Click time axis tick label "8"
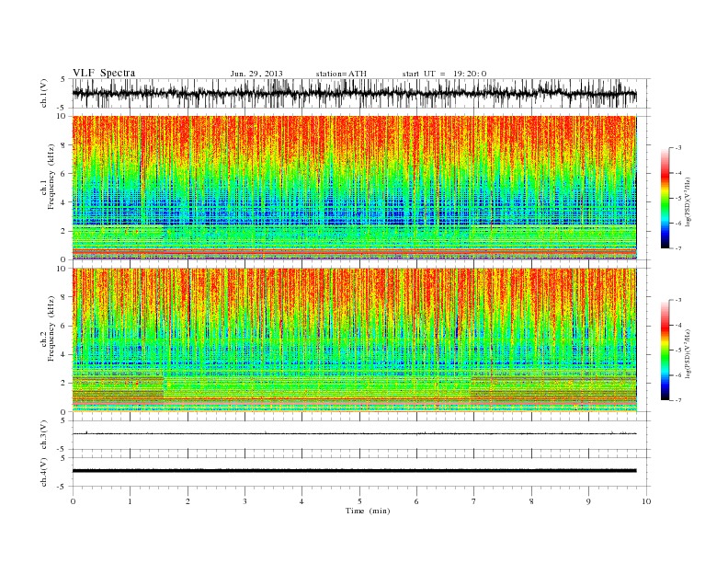 [x=531, y=501]
